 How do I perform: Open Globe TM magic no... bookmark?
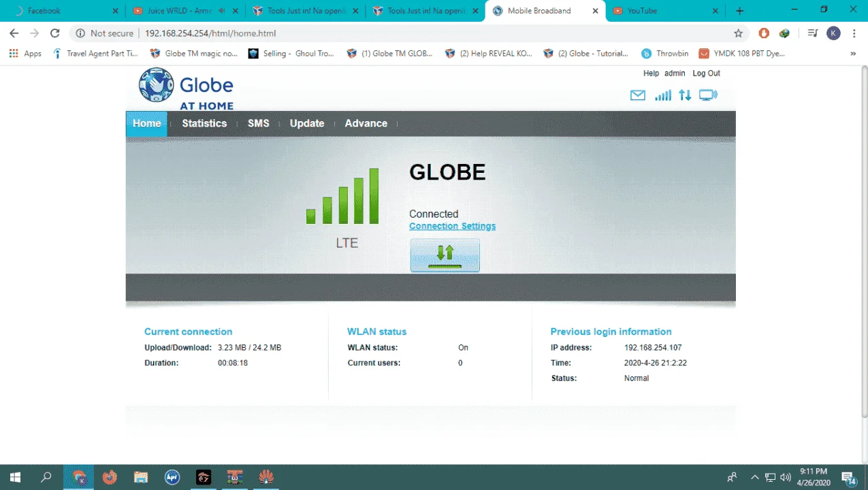point(193,54)
